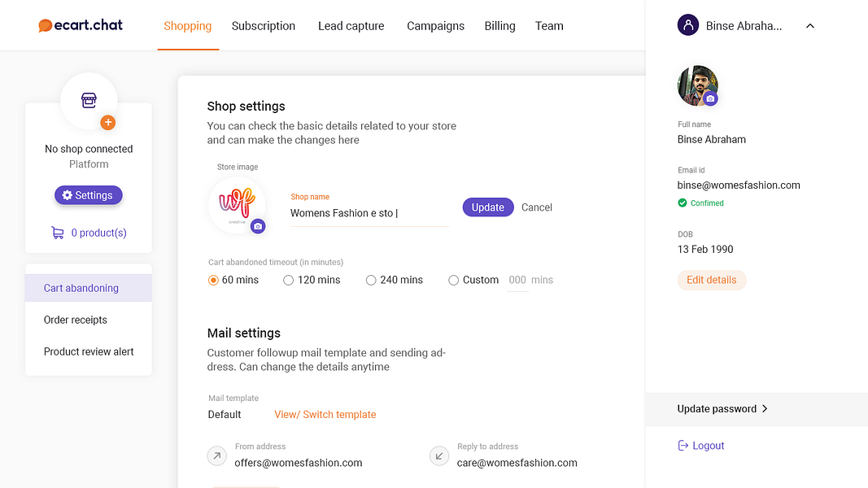The width and height of the screenshot is (868, 488).
Task: Click the Shop name input field
Action: pyautogui.click(x=369, y=213)
